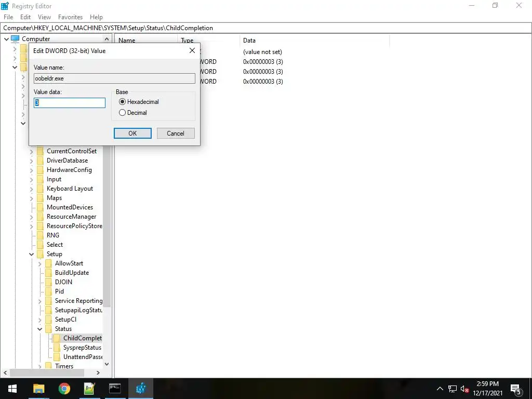Open the Notepad++ taskbar icon
This screenshot has height=399, width=532.
click(x=89, y=389)
